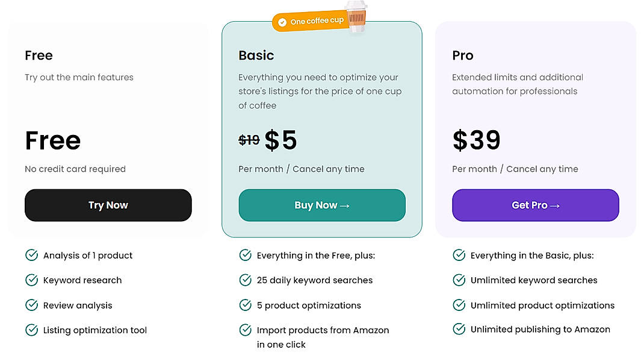Click the Get Pro arrow
Image resolution: width=644 pixels, height=364 pixels.
(555, 205)
